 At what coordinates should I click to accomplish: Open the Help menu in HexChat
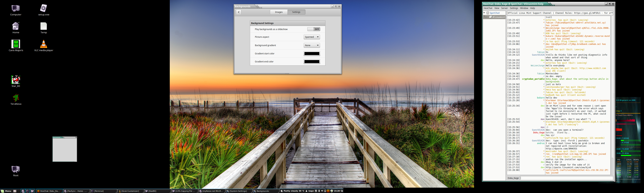[x=533, y=8]
